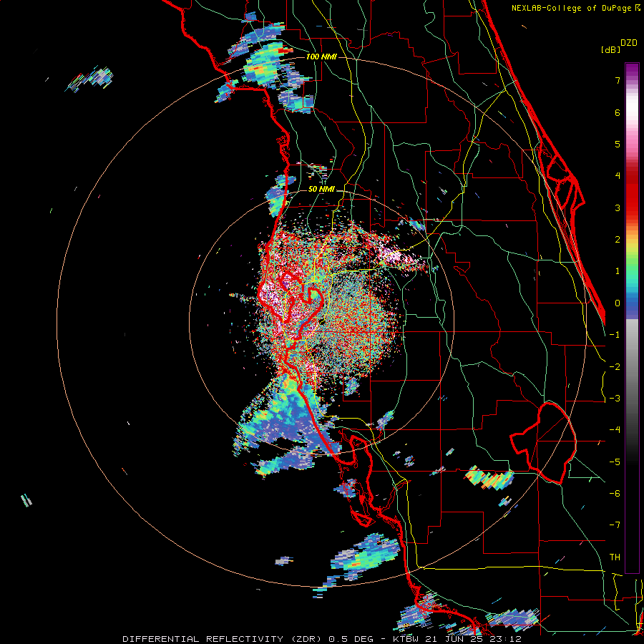The height and width of the screenshot is (644, 644).
Task: Click the -3 value on color scale
Action: [x=615, y=399]
